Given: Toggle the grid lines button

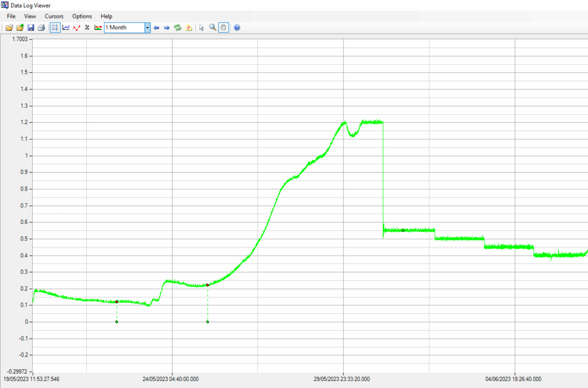Looking at the screenshot, I should (x=55, y=28).
